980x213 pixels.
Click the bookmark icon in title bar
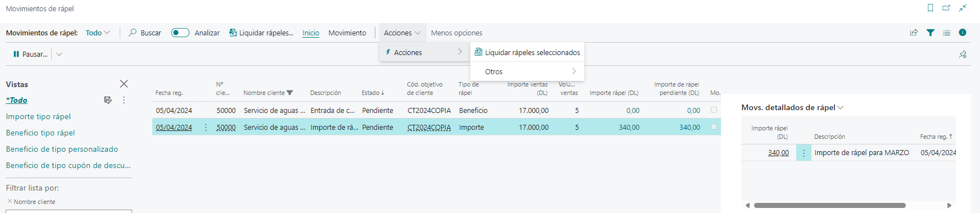pos(931,8)
